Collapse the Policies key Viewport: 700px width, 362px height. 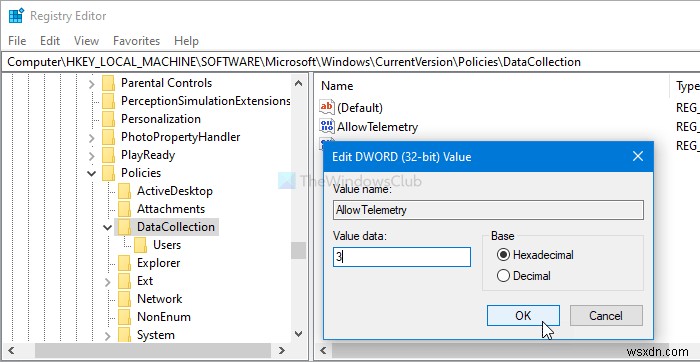point(92,173)
